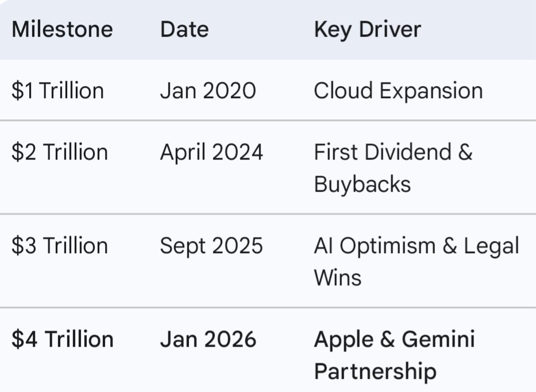Viewport: 536px width, 392px height.
Task: Select the word Buybacks
Action: click(362, 184)
